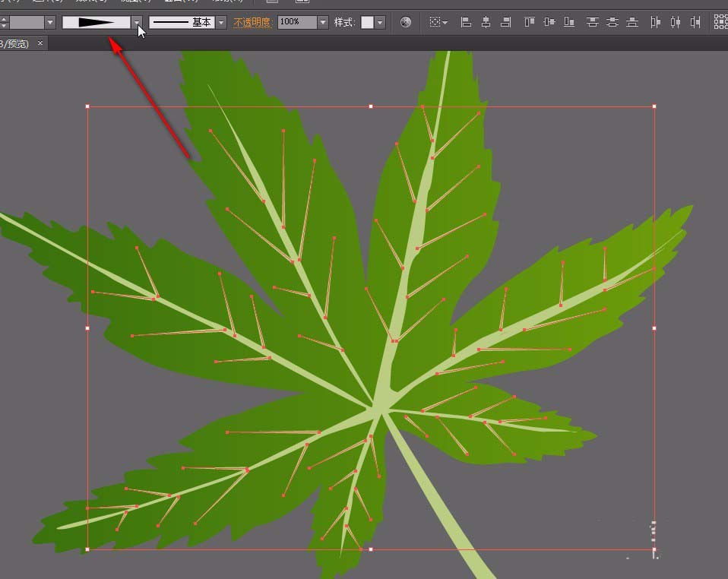Open the Align To selection options icon
Image resolution: width=728 pixels, height=579 pixels.
pos(438,22)
